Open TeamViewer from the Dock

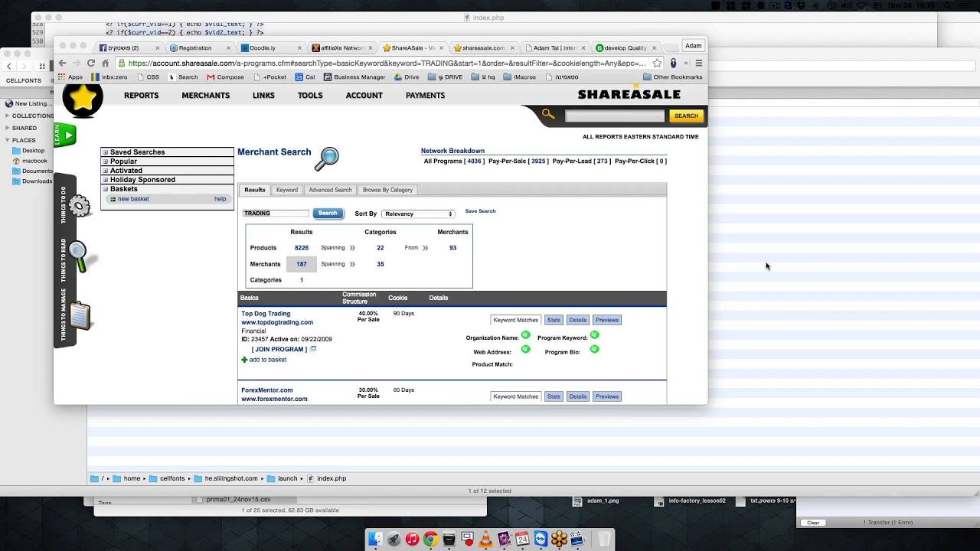point(541,540)
